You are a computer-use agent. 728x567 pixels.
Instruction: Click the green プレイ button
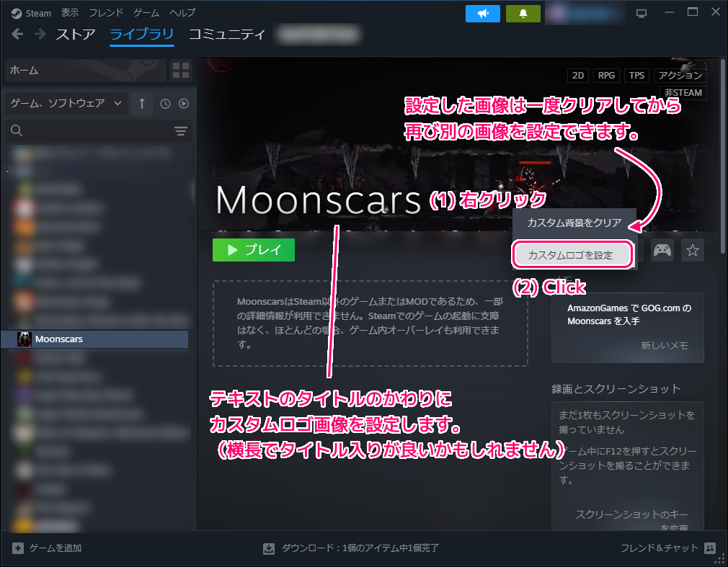pyautogui.click(x=254, y=250)
